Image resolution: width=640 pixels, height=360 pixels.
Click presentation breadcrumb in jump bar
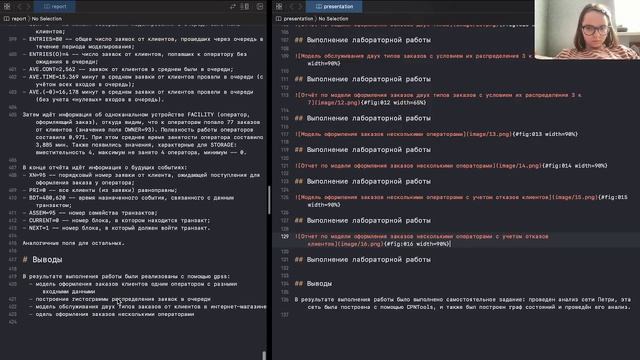coord(294,19)
